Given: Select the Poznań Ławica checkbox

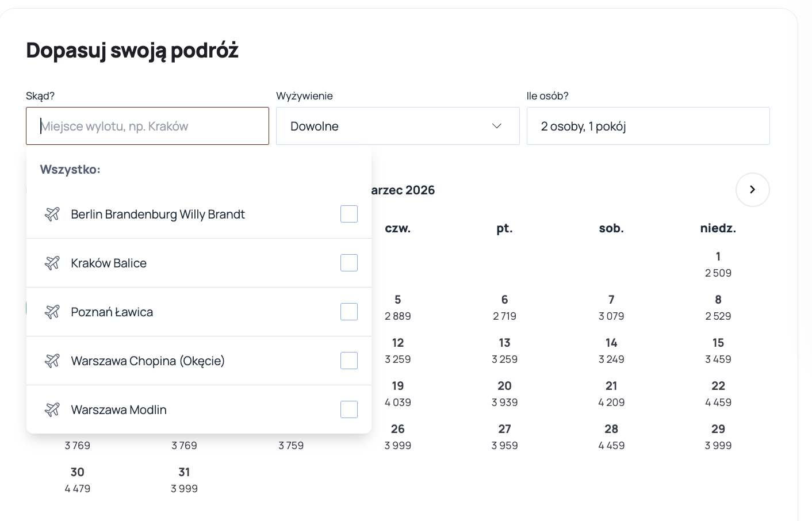Looking at the screenshot, I should [x=348, y=312].
